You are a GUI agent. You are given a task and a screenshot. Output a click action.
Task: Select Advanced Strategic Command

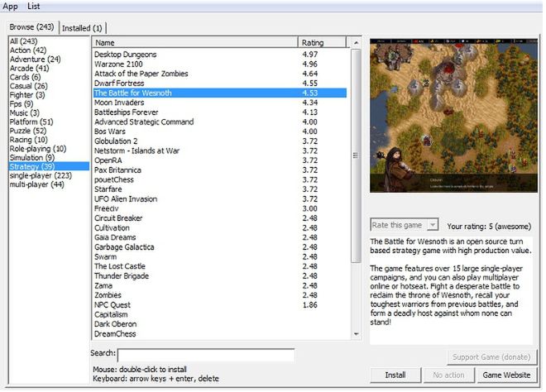[220, 122]
